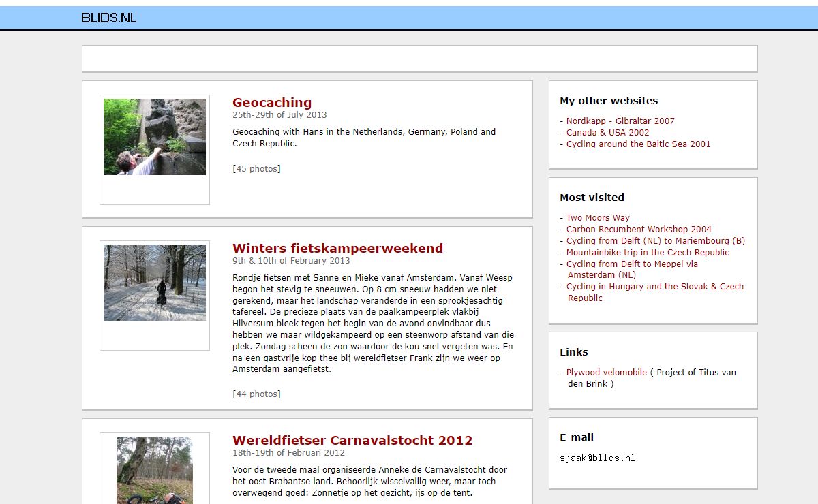Open the Winters fietskampeerweekend article title
818x504 pixels.
tap(337, 249)
